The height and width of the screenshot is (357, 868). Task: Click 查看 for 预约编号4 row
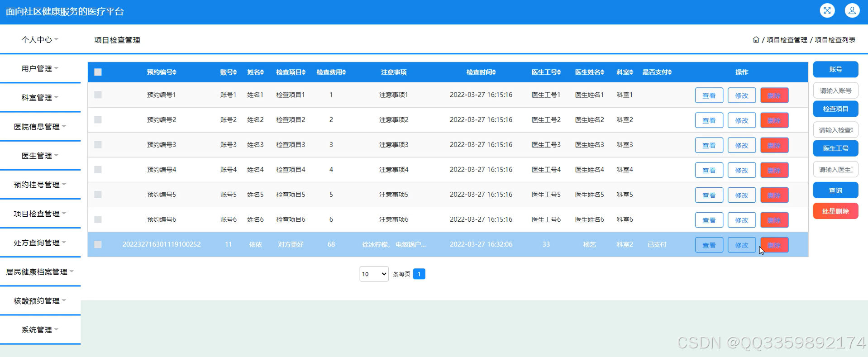coord(709,170)
